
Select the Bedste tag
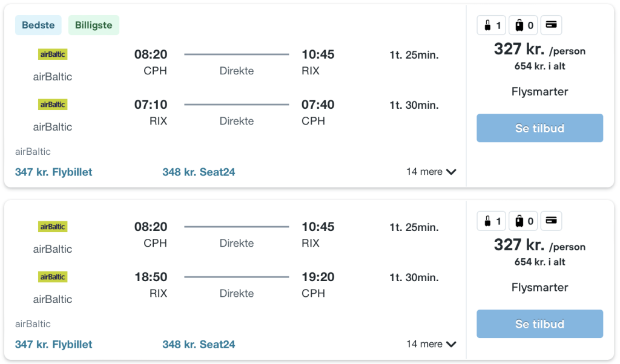pos(38,25)
